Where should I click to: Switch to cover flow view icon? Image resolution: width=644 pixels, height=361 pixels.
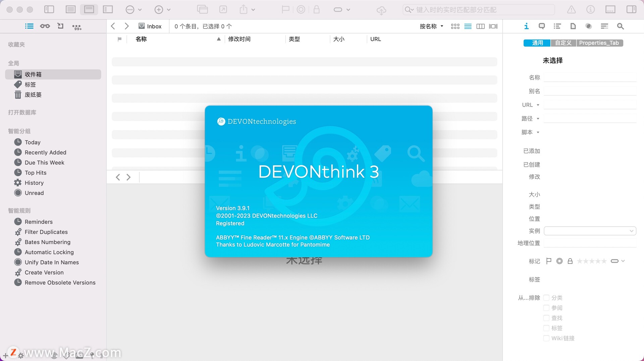493,26
